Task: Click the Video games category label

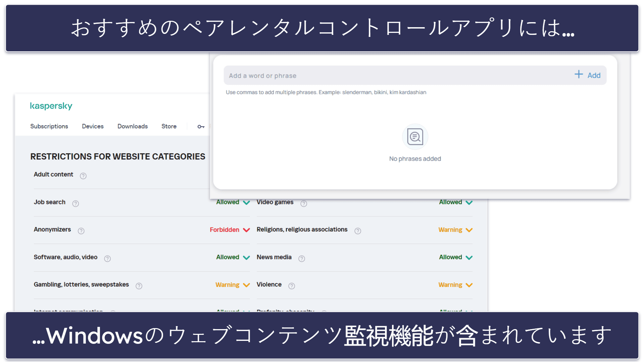Action: coord(275,202)
